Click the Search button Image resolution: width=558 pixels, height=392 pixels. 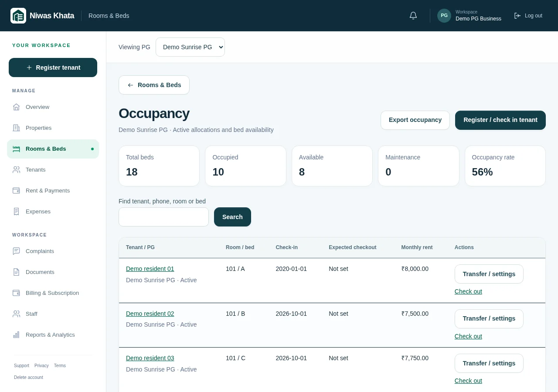(232, 217)
